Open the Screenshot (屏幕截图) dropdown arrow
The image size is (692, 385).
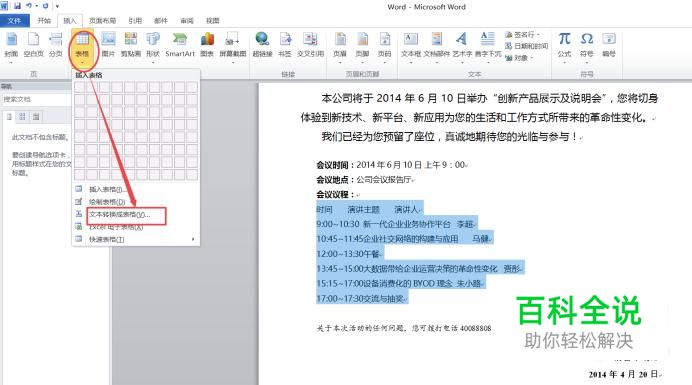point(233,62)
